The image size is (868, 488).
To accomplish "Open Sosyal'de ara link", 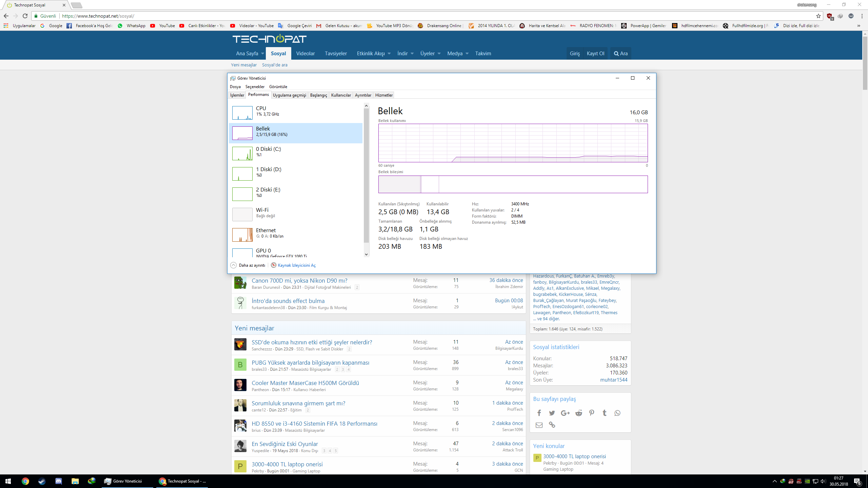I will point(275,65).
